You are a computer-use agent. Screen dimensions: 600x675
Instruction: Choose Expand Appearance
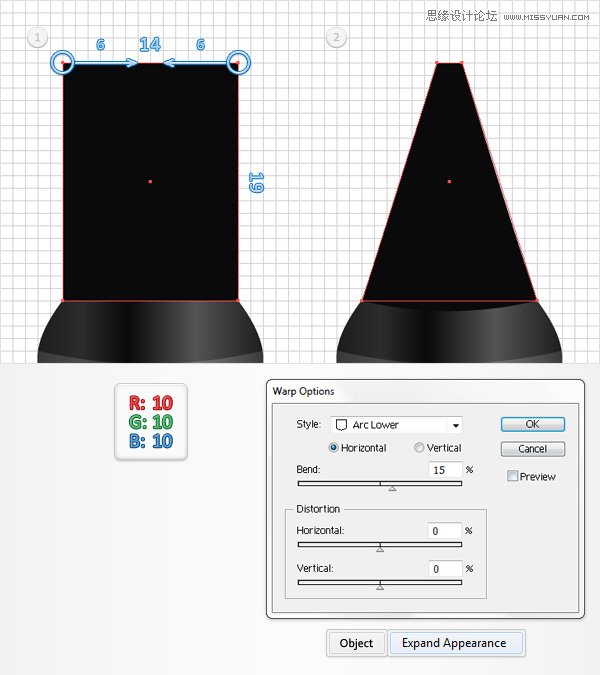[x=456, y=643]
